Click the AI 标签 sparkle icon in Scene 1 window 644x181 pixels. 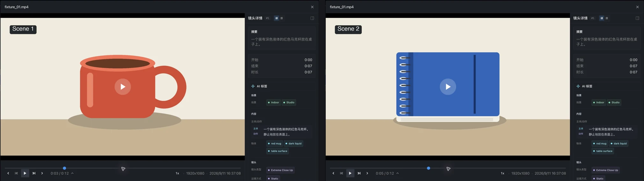coord(253,86)
